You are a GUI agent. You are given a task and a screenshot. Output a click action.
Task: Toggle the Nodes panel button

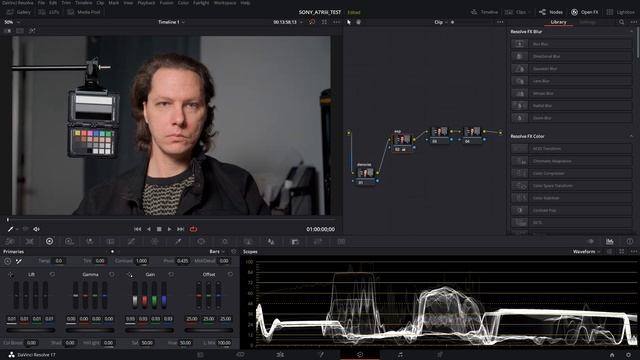(551, 12)
